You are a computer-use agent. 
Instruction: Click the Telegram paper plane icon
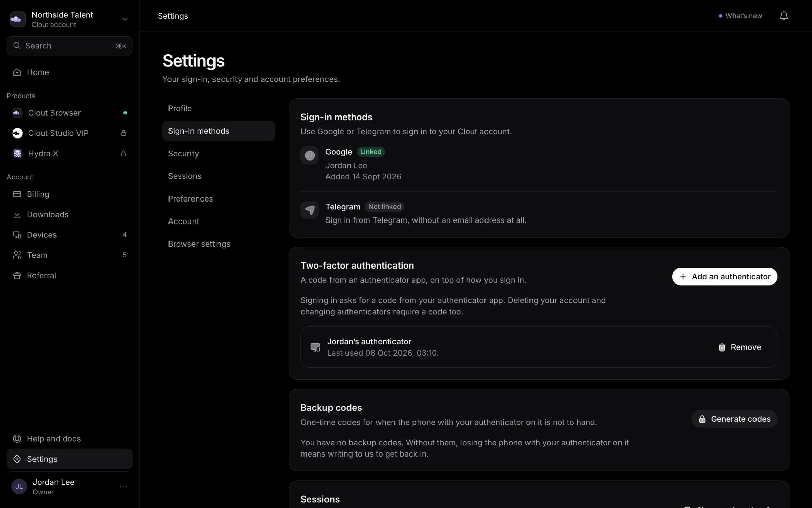pyautogui.click(x=310, y=210)
